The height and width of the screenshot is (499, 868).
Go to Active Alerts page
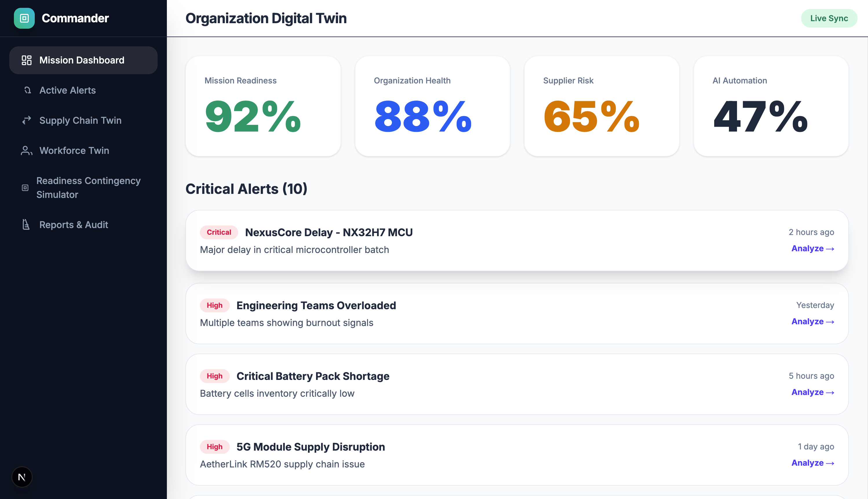(x=83, y=90)
